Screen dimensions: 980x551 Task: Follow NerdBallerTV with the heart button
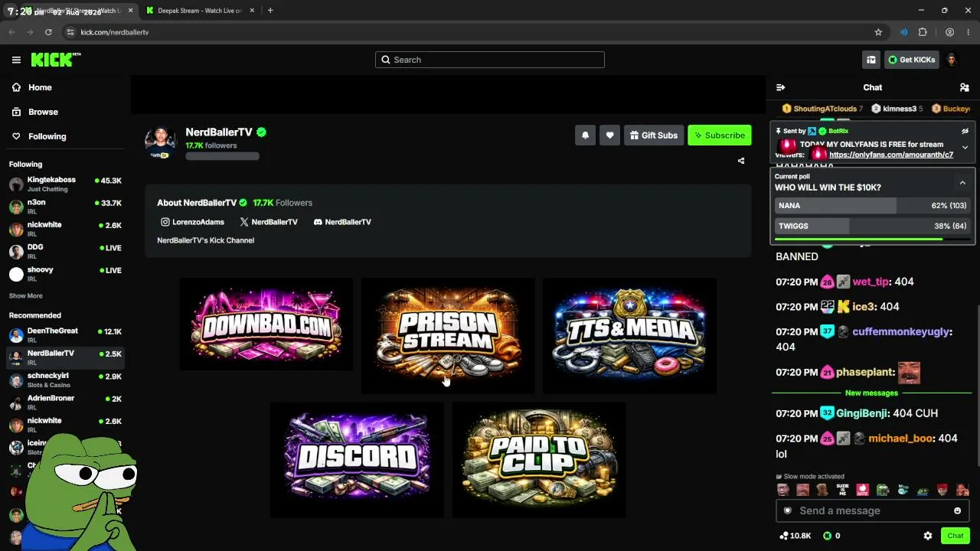click(x=609, y=135)
